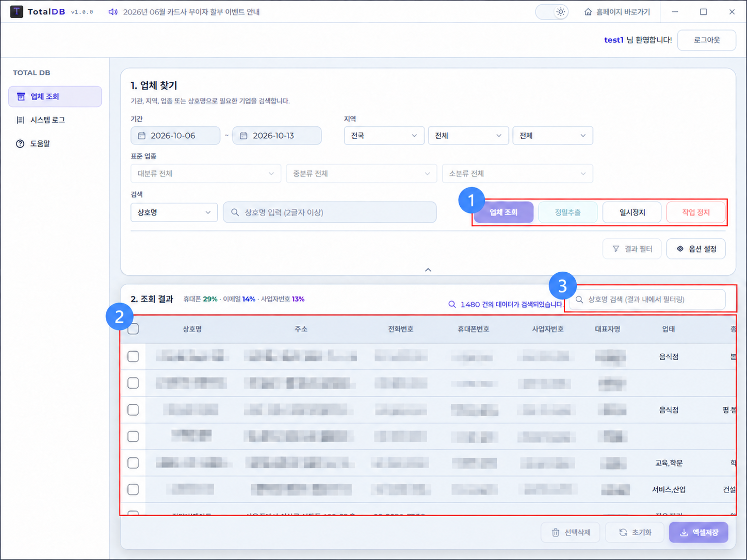Open the 홈페이지 바로가기 home icon link

[588, 12]
